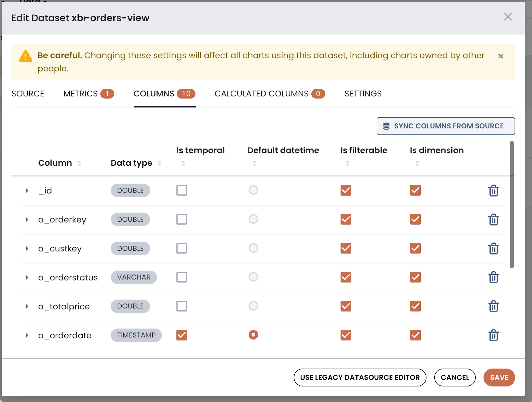Expand o_orderstatus row details
This screenshot has width=532, height=402.
[27, 277]
